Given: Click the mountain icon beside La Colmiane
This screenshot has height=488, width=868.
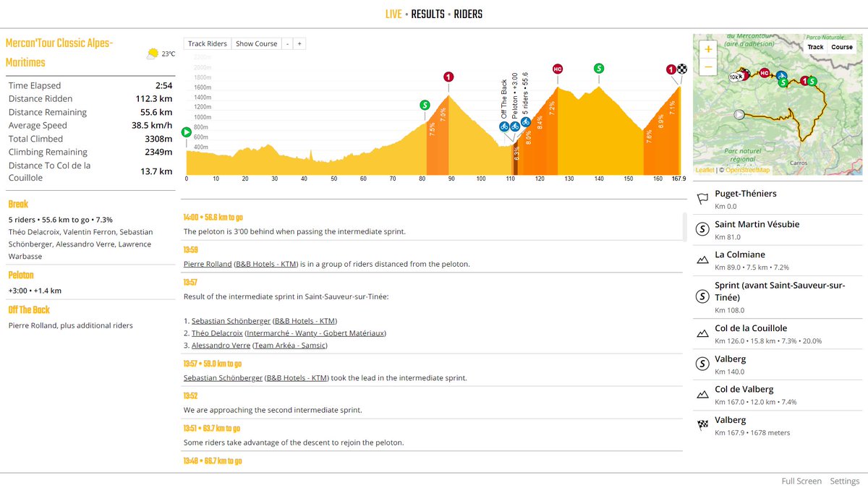Looking at the screenshot, I should coord(702,260).
